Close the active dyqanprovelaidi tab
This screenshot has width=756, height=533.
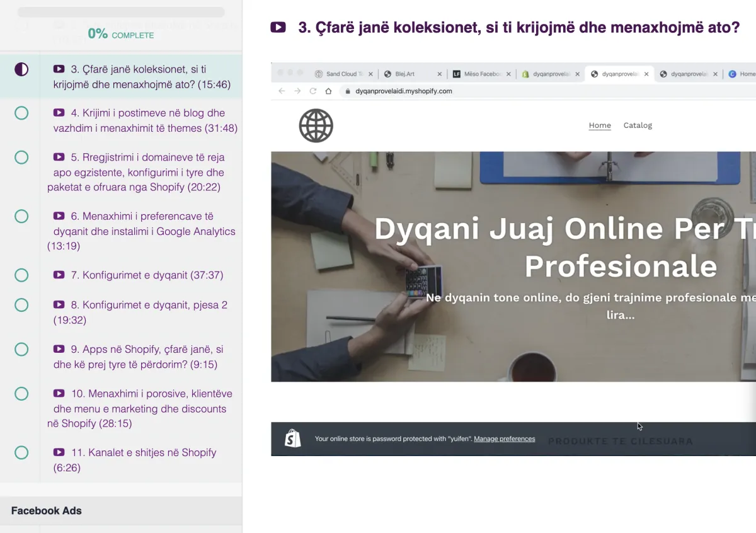(646, 74)
